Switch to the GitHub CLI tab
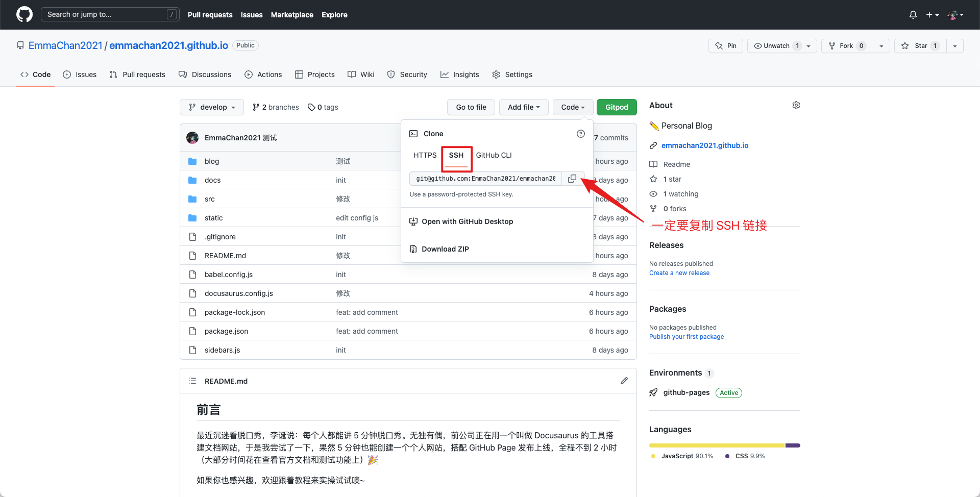Image resolution: width=980 pixels, height=497 pixels. pyautogui.click(x=494, y=155)
